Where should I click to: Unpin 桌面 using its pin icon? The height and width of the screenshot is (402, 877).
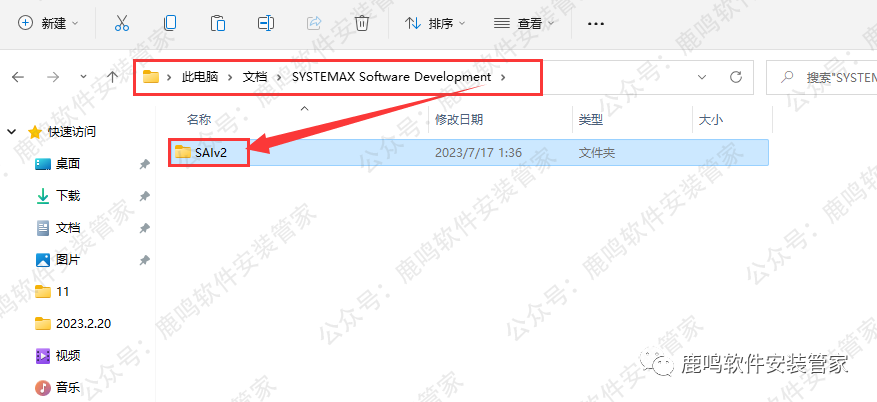coord(144,164)
